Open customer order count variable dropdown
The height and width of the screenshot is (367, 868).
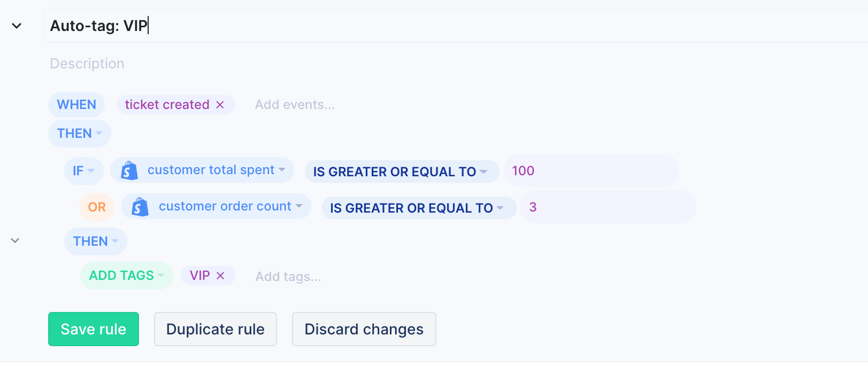pos(216,207)
